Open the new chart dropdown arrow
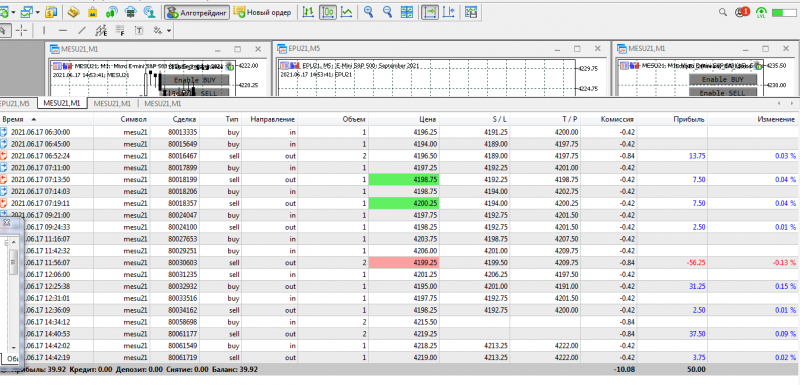Image resolution: width=800 pixels, height=385 pixels. click(x=12, y=12)
